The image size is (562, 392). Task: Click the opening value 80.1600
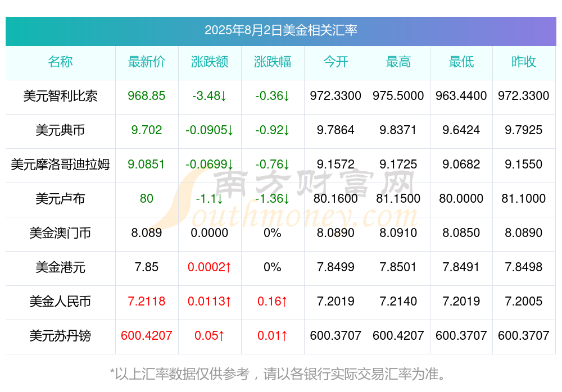(x=336, y=198)
